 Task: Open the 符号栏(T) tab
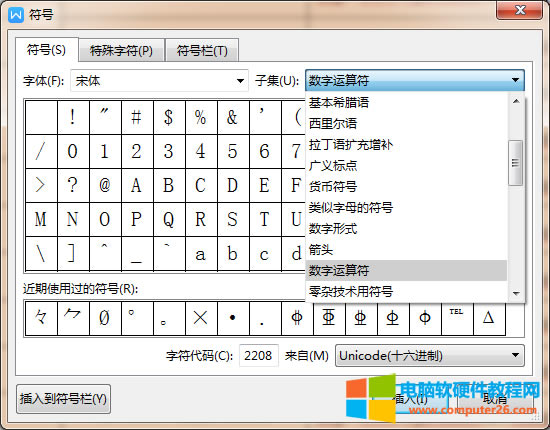point(202,51)
